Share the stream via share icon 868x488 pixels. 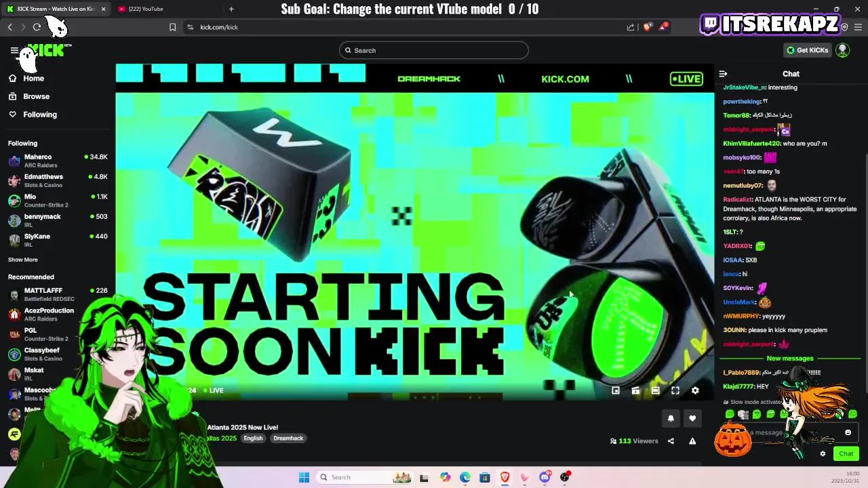point(671,441)
